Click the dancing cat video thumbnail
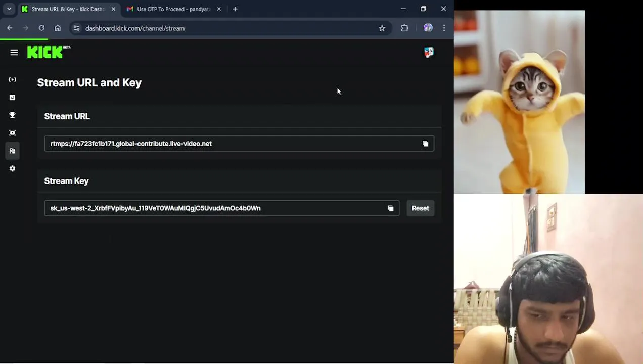This screenshot has width=643, height=364. tap(519, 102)
